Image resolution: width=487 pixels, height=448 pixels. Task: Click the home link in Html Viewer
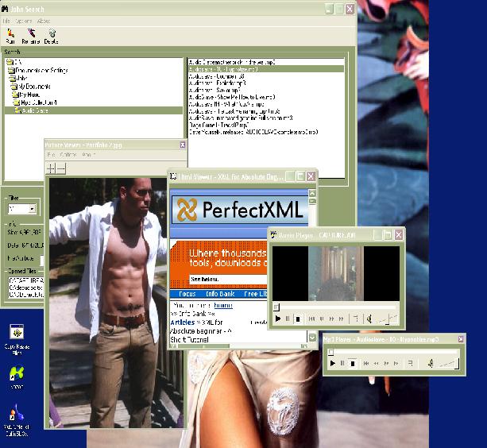coord(222,304)
